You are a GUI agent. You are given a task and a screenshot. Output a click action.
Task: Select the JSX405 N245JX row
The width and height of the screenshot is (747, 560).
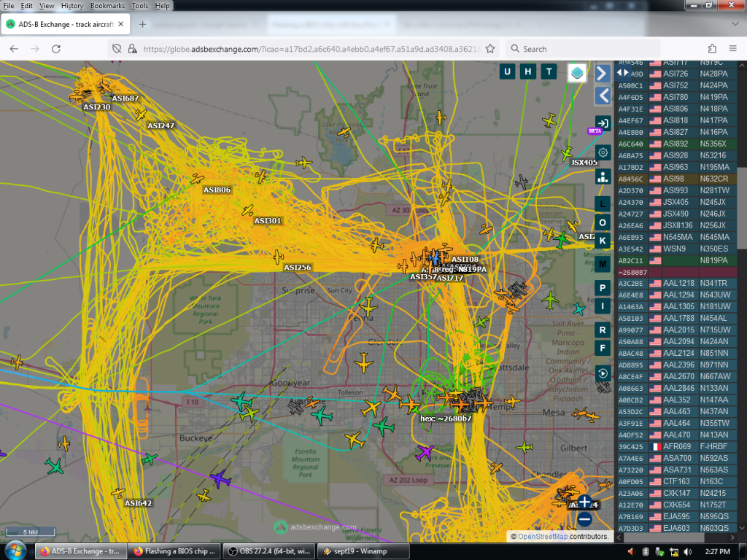pyautogui.click(x=676, y=202)
